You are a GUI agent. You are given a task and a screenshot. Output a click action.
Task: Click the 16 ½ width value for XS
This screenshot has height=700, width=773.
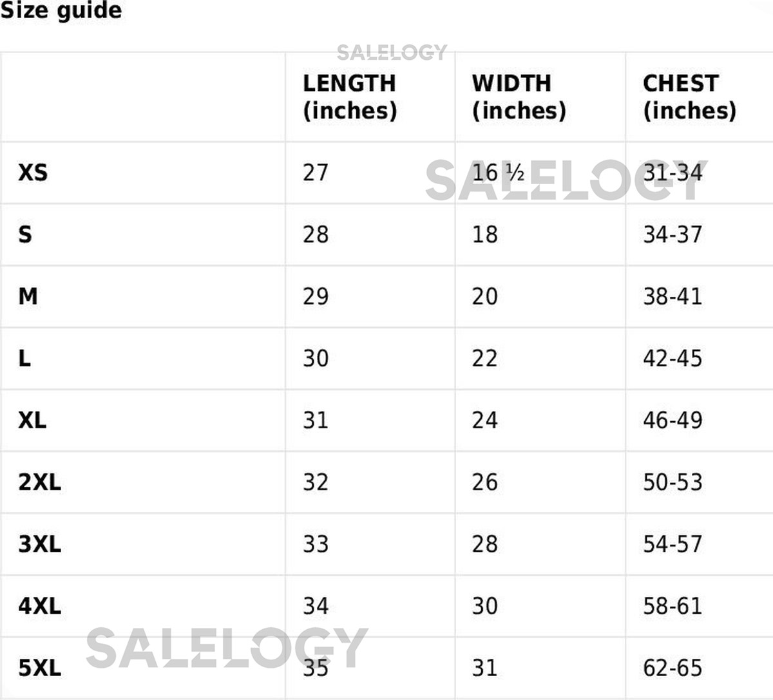tap(498, 173)
